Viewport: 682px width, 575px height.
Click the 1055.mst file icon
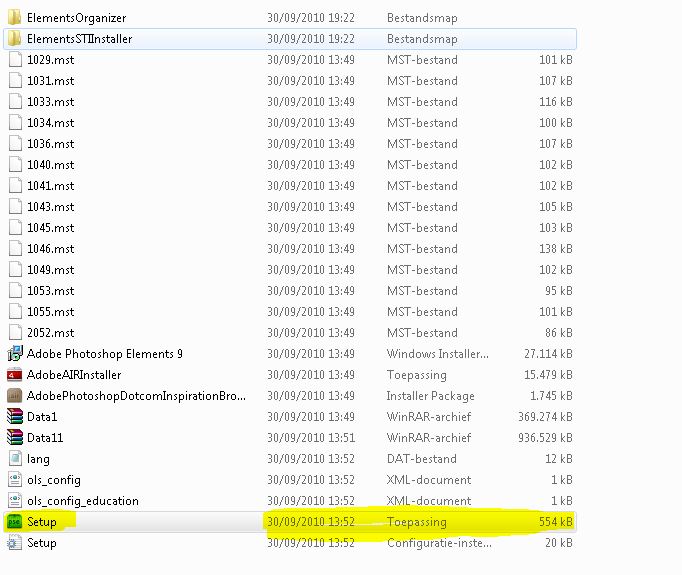click(15, 311)
